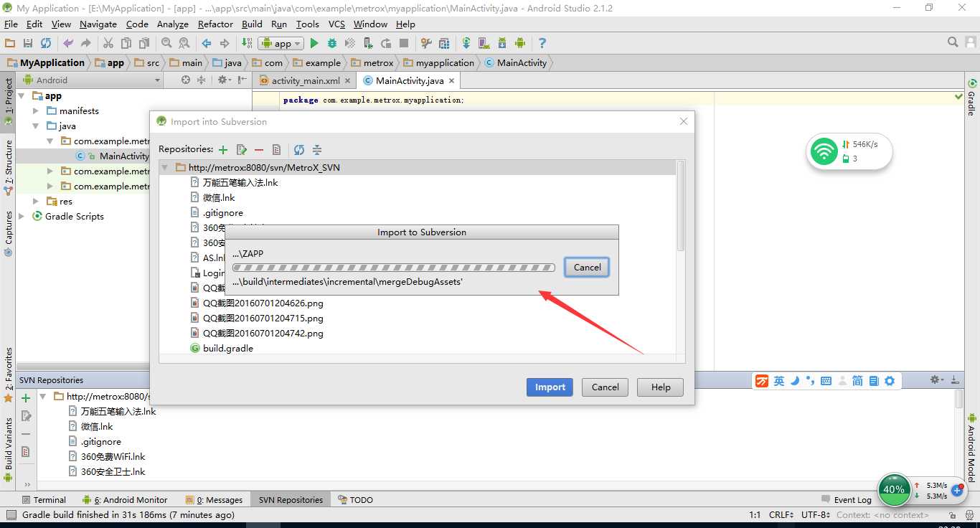Click Help in the import dialog

click(661, 387)
